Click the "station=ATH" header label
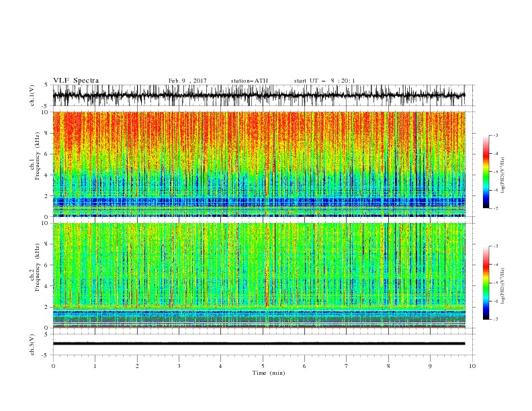532x411 pixels. pyautogui.click(x=249, y=81)
